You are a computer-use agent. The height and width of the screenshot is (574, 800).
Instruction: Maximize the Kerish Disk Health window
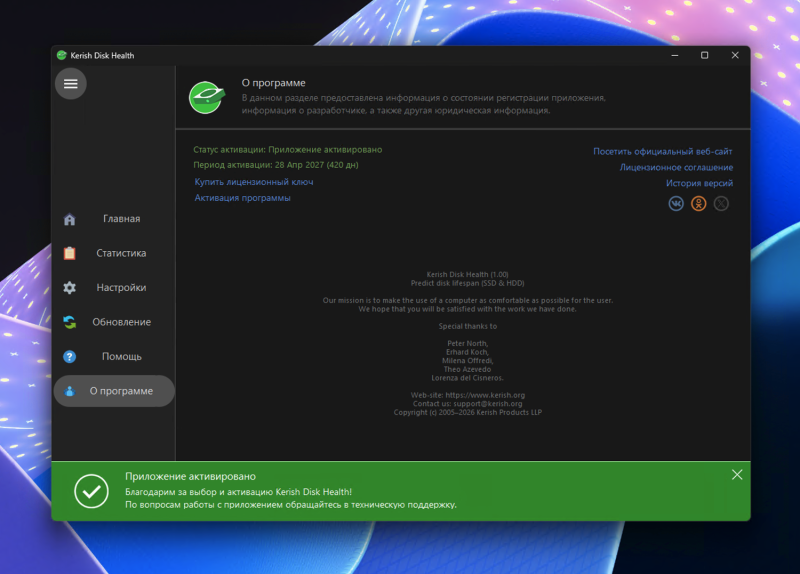coord(705,55)
